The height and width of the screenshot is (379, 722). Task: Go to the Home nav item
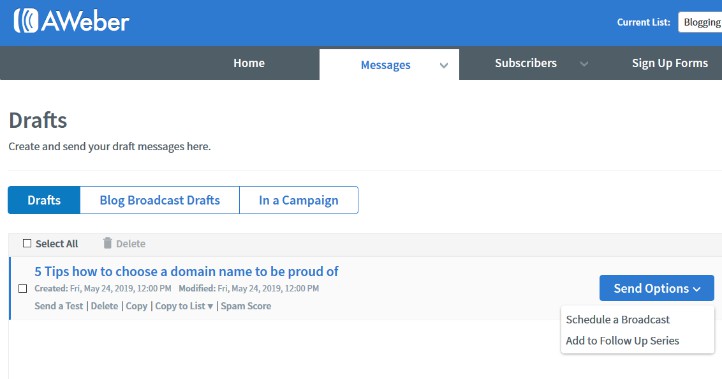pyautogui.click(x=249, y=63)
